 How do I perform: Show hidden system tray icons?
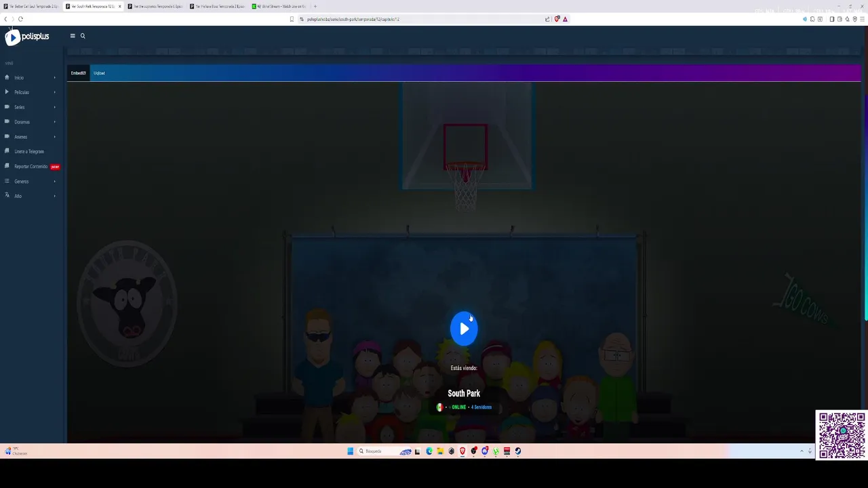coord(802,451)
